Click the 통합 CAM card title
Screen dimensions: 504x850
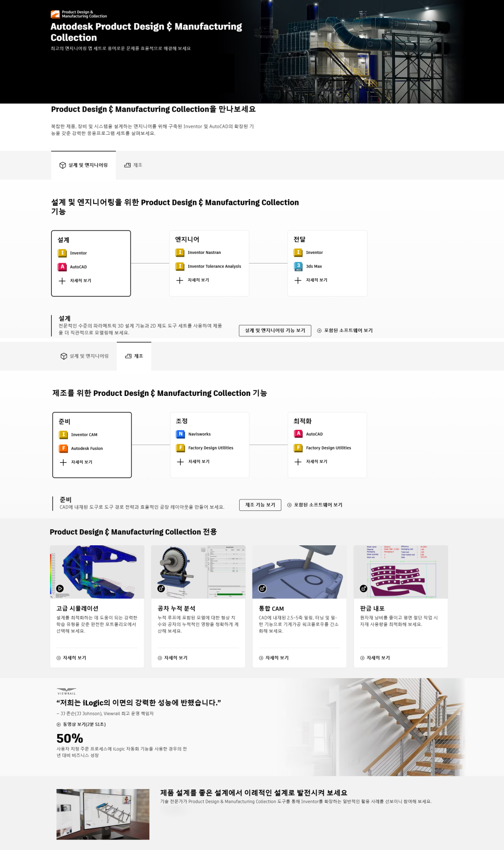(271, 609)
